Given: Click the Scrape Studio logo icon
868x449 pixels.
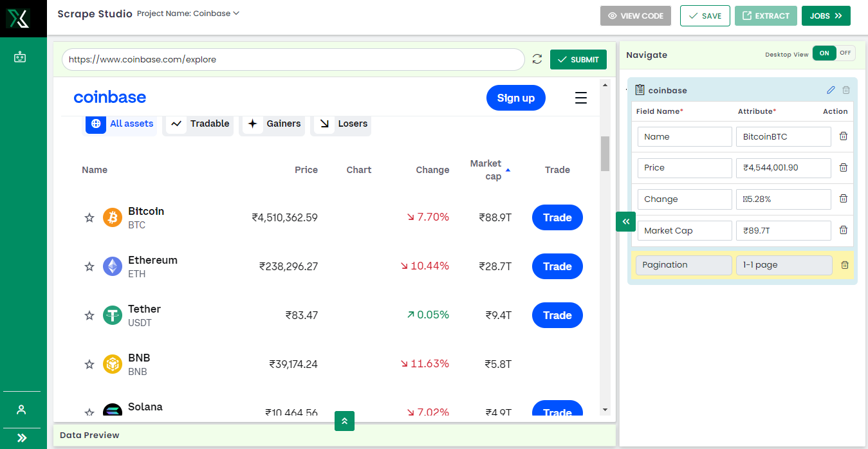Looking at the screenshot, I should (x=18, y=18).
